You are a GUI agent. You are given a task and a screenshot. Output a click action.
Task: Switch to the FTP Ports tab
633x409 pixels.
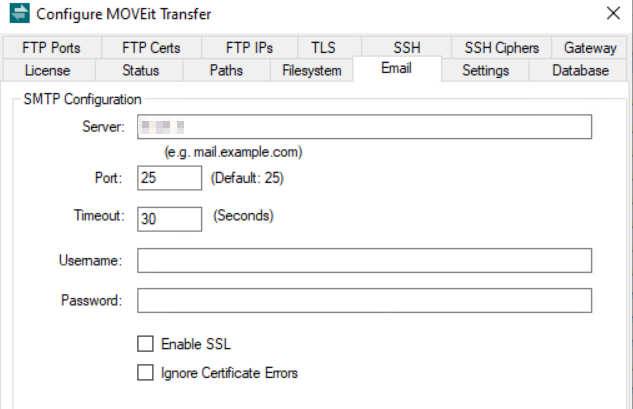52,48
